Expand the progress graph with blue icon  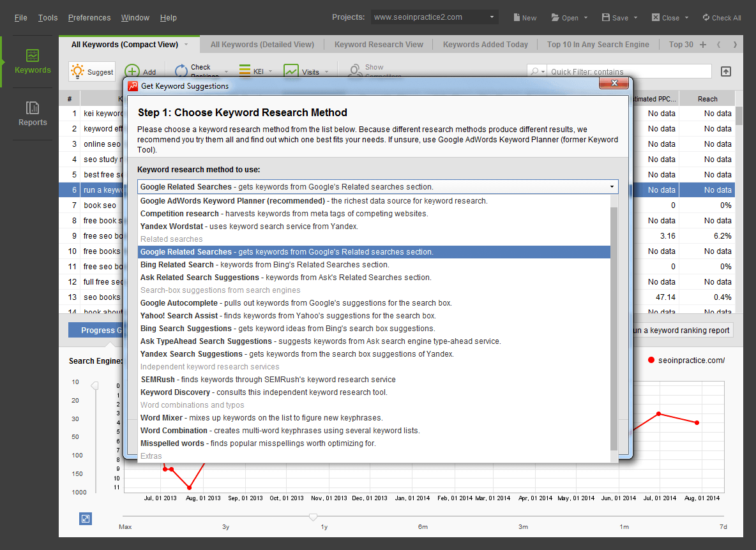click(86, 519)
